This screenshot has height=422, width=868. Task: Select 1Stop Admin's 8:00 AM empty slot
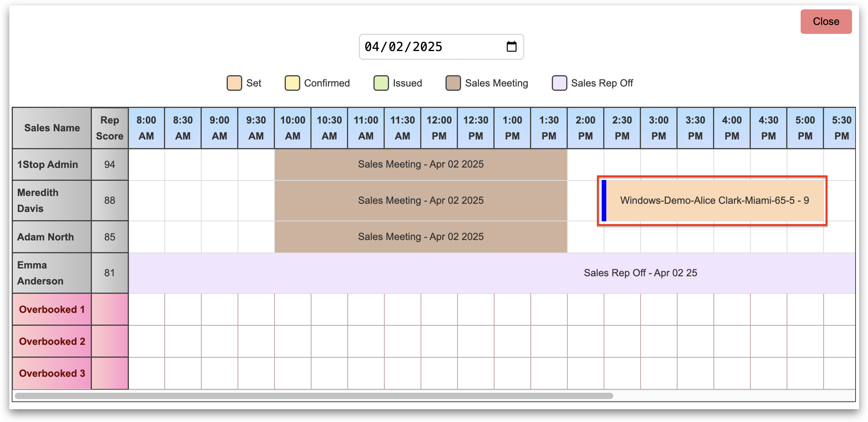(146, 164)
